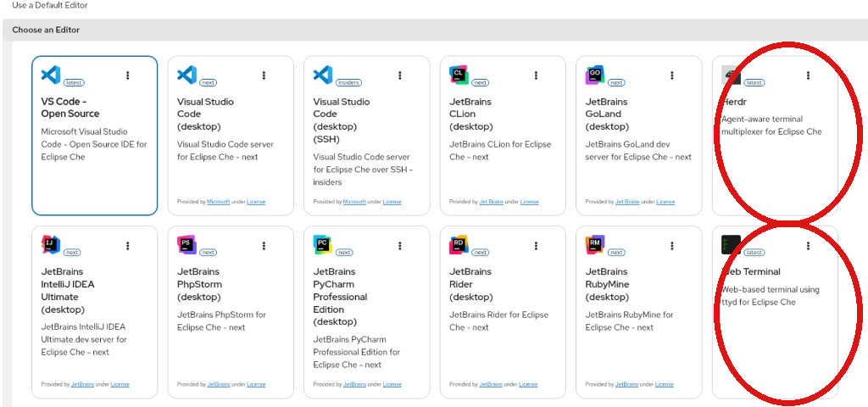Open JetBrains provider link on CLion card
Screen dimensions: 868x407
click(491, 202)
